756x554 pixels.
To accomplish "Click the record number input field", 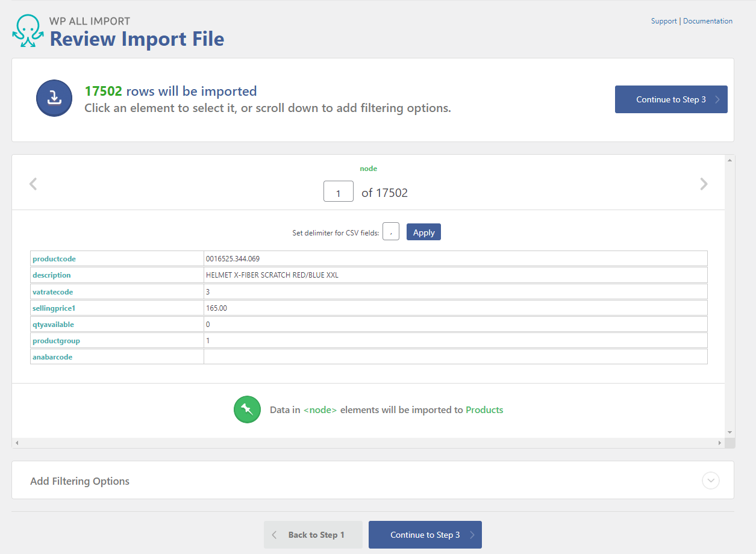I will [339, 192].
